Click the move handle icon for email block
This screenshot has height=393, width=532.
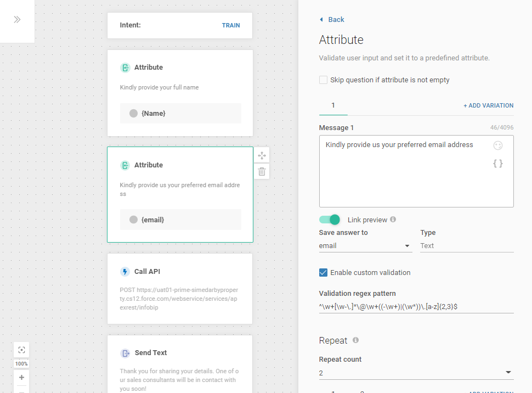[x=262, y=155]
